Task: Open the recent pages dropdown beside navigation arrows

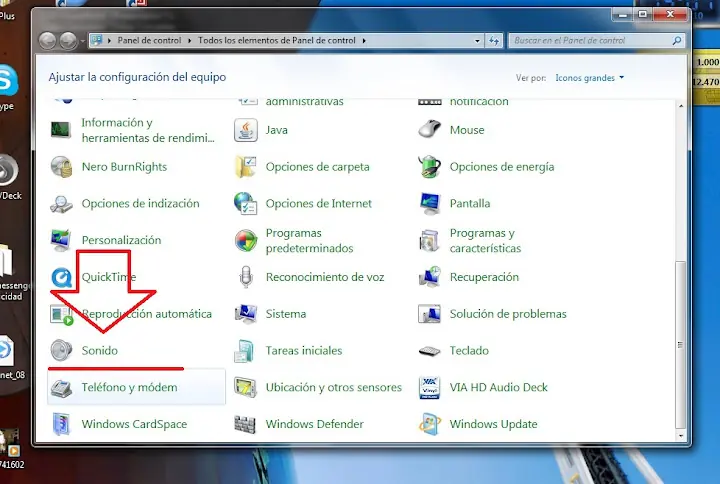Action: point(83,41)
